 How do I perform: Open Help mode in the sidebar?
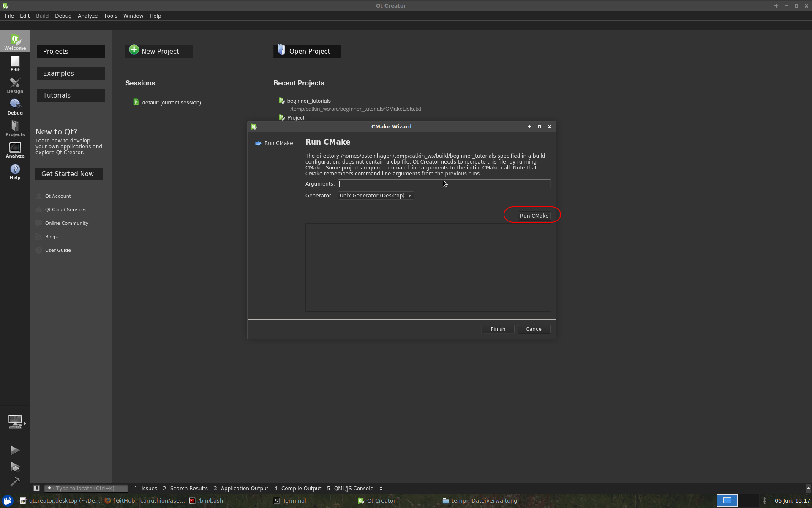15,172
